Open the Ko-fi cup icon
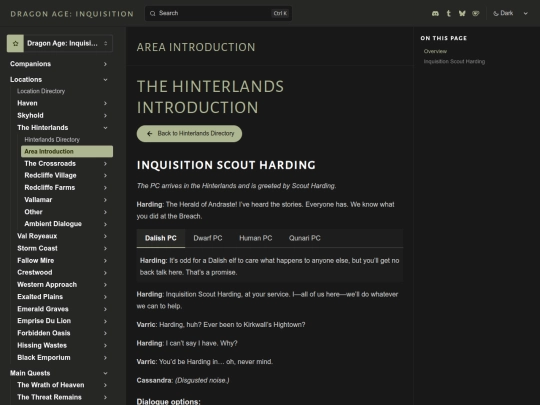Image resolution: width=540 pixels, height=405 pixels. [x=476, y=13]
